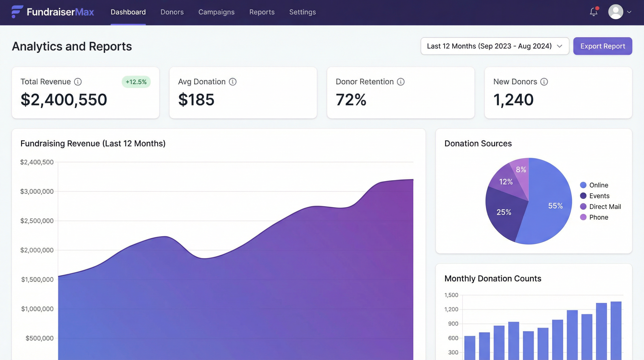Open the date selector chevron arrow

(x=560, y=46)
